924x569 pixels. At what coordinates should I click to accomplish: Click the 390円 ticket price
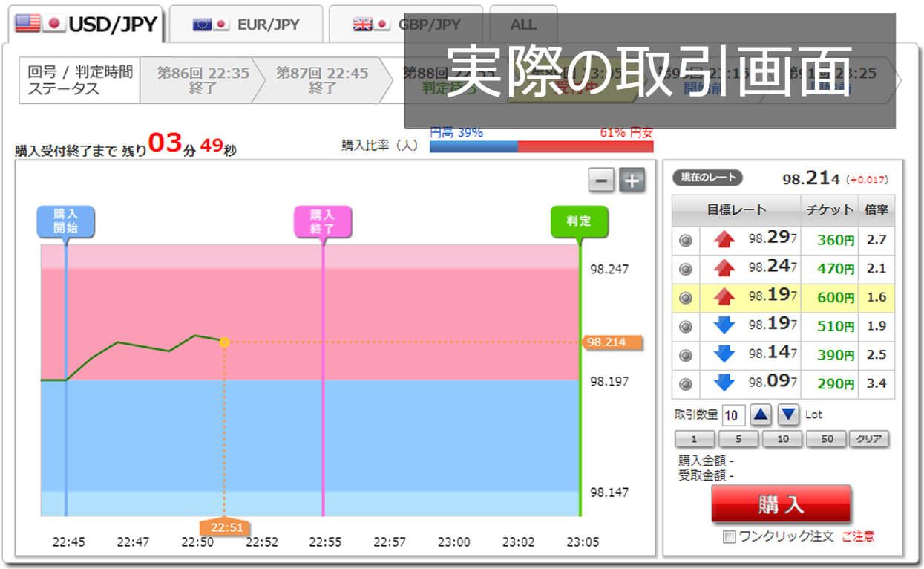pos(836,355)
